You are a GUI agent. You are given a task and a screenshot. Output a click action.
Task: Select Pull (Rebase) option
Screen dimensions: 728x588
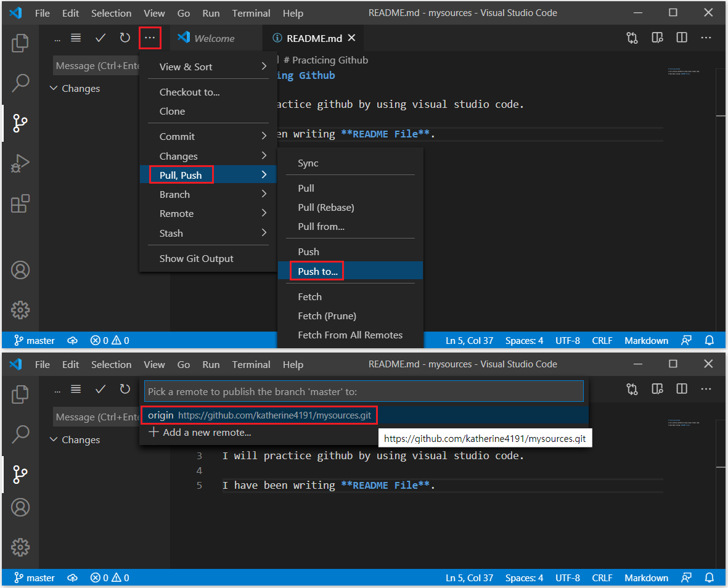[350, 208]
